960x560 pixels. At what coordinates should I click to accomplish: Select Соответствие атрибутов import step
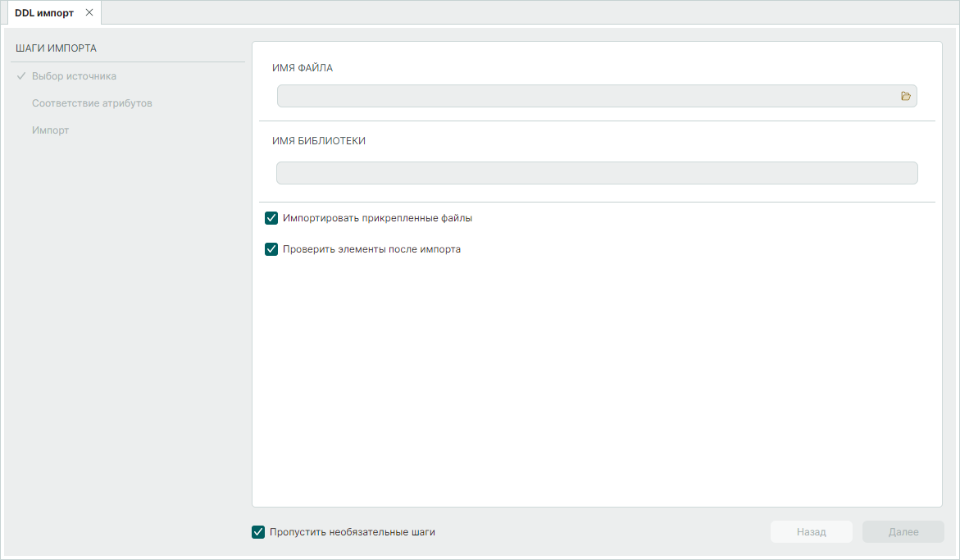[92, 103]
